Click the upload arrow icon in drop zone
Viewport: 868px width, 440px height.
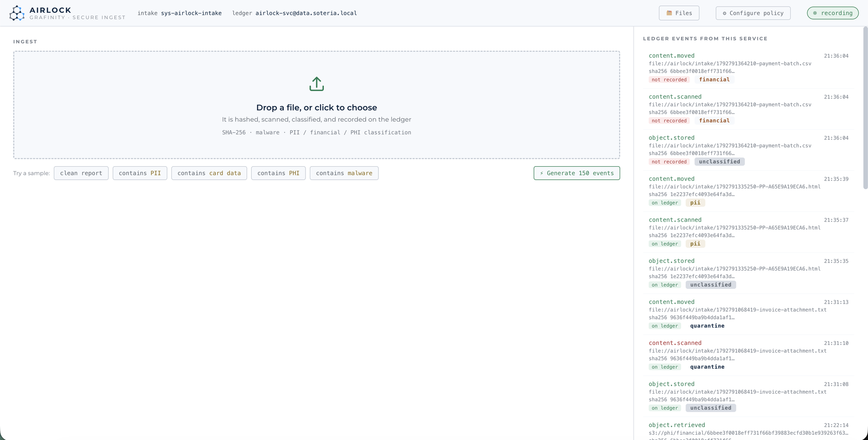coord(316,84)
